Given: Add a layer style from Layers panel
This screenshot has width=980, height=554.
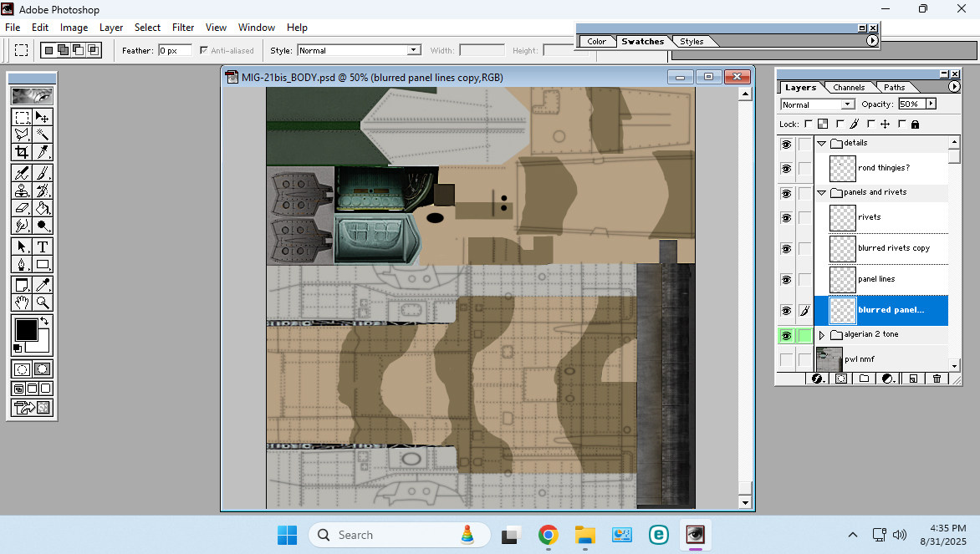Looking at the screenshot, I should coord(818,379).
